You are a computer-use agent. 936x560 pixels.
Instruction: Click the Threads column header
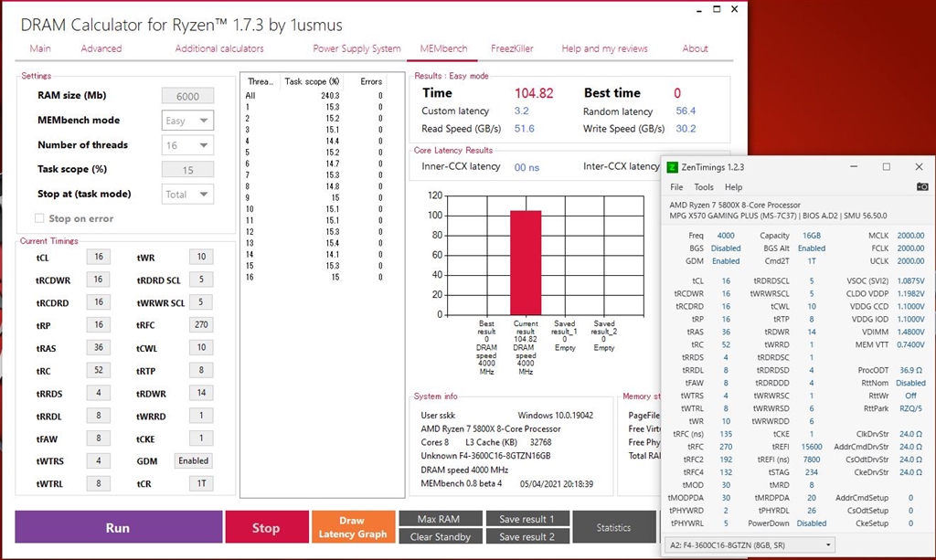261,81
